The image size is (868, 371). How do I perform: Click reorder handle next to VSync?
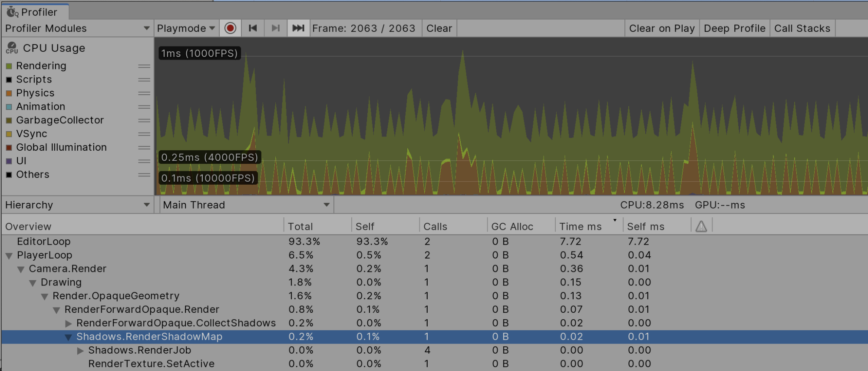click(144, 134)
